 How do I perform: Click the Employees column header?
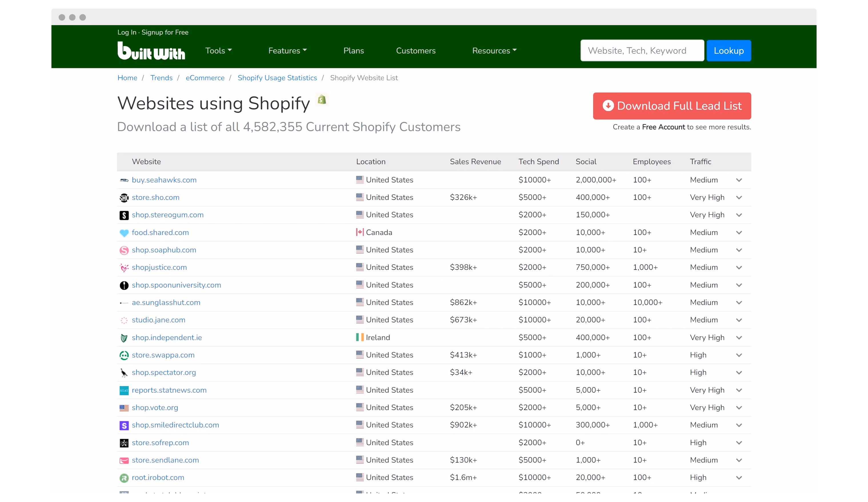652,162
